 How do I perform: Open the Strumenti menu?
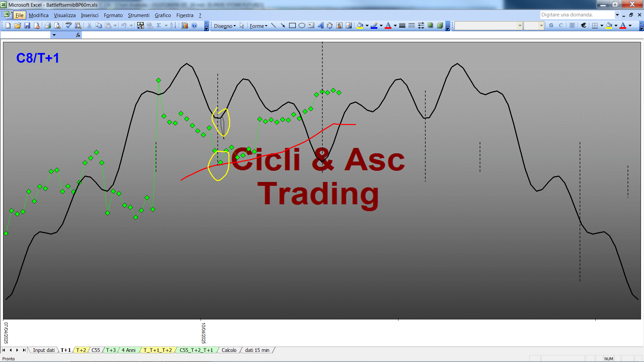(139, 15)
